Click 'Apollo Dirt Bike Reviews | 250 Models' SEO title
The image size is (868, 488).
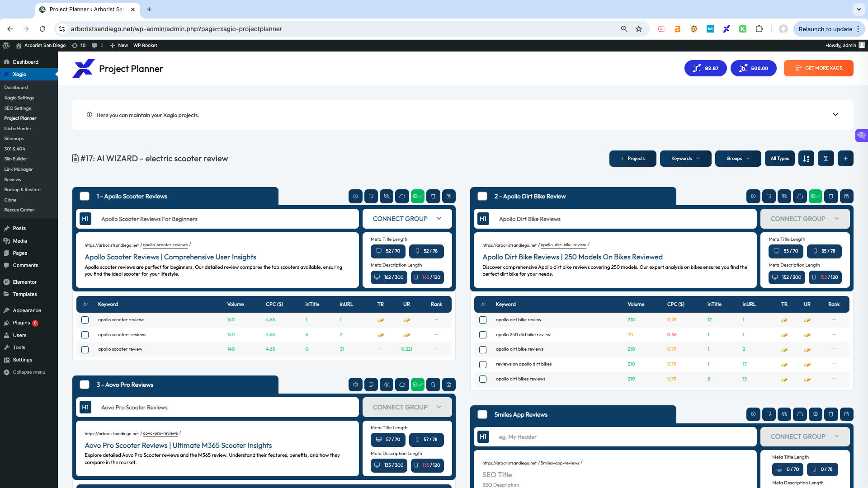(572, 257)
